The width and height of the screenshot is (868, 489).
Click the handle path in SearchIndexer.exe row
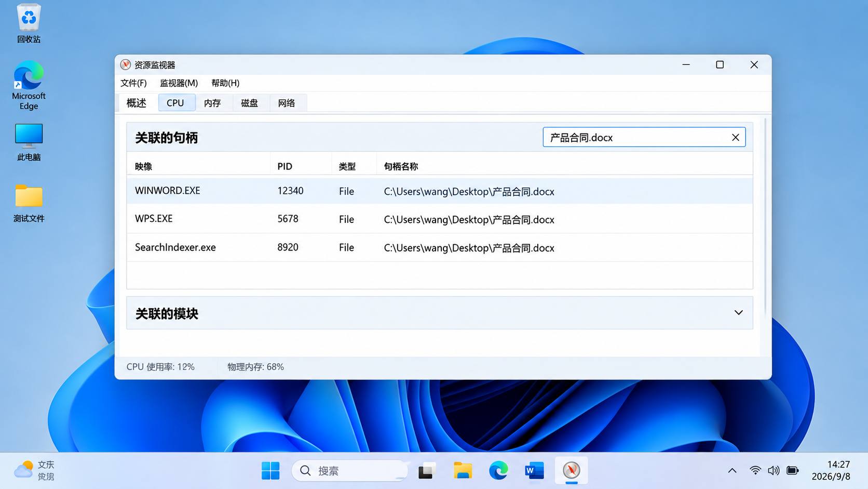coord(469,248)
